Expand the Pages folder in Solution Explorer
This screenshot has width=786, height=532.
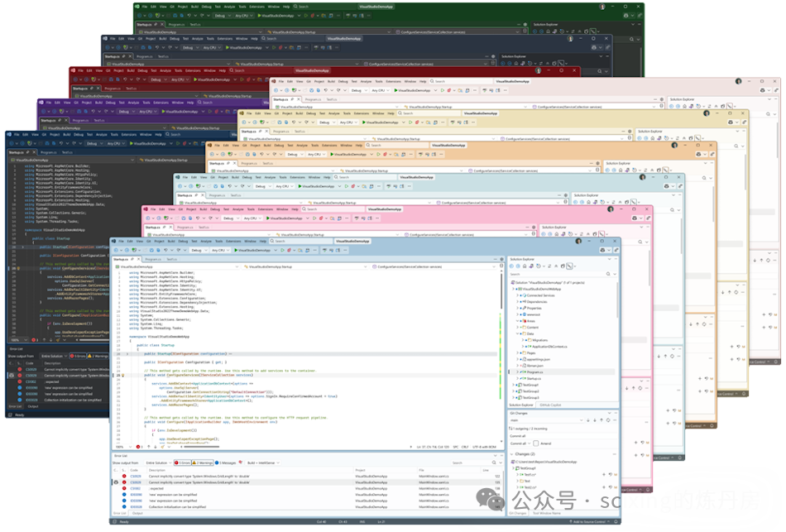coord(518,352)
